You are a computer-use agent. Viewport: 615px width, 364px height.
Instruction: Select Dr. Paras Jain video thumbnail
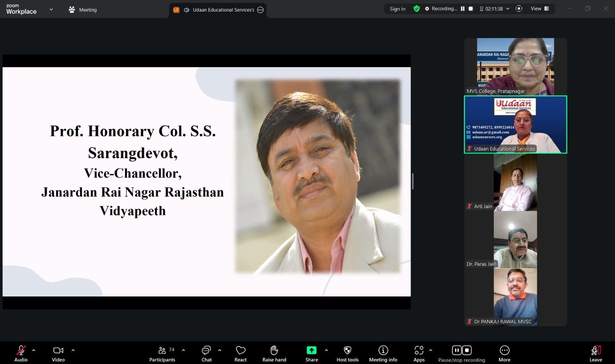(515, 240)
